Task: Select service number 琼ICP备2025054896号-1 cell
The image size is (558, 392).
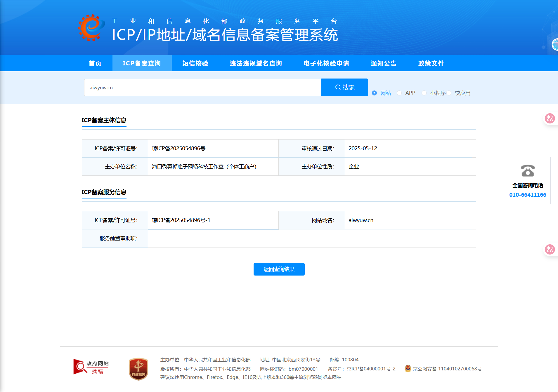Action: 213,220
